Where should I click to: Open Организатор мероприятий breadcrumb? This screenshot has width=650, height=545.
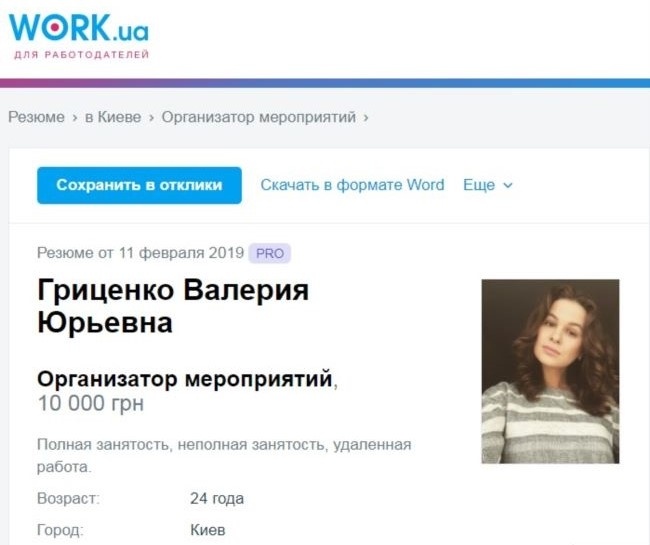point(259,117)
